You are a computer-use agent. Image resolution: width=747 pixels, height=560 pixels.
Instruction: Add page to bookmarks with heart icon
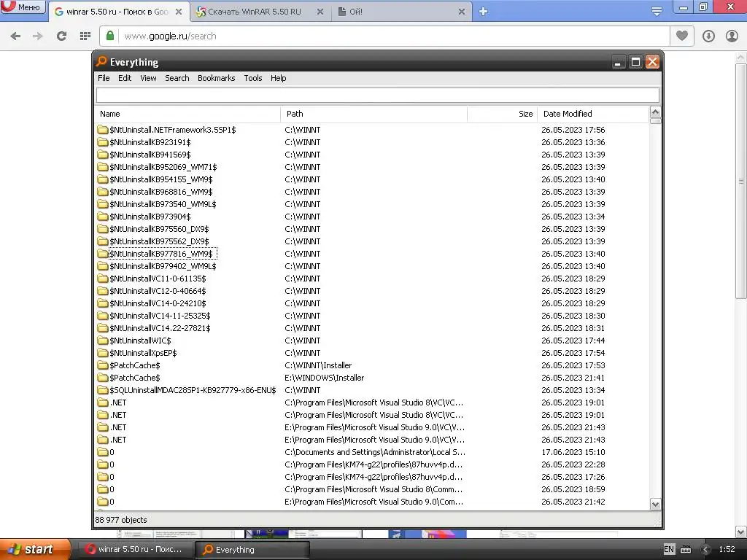tap(682, 36)
